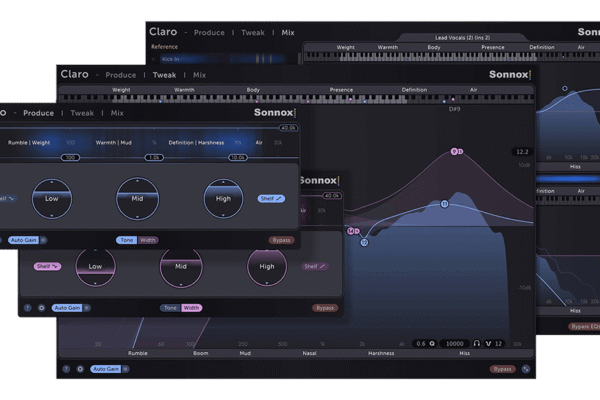Click the D marker beside node 9
The height and width of the screenshot is (400, 600).
(x=461, y=152)
